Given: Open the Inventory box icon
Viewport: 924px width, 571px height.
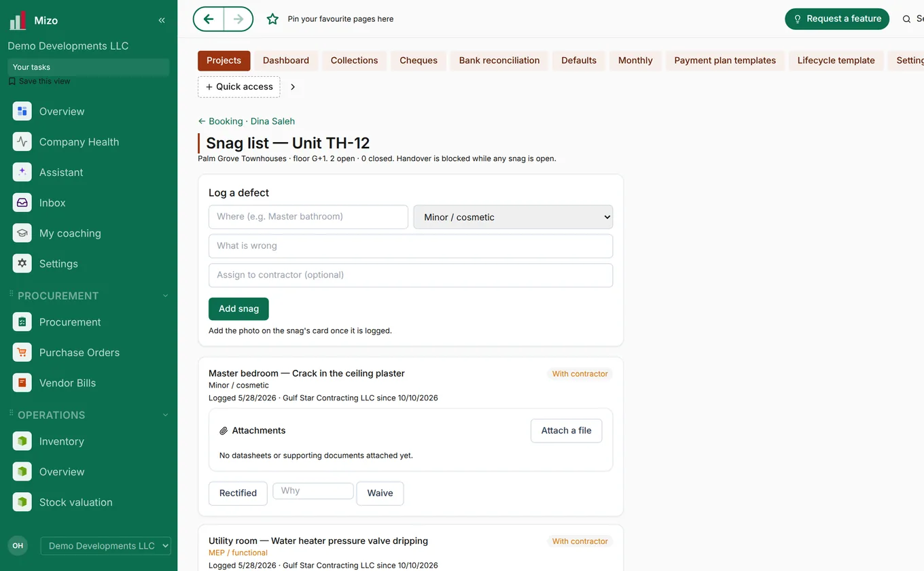Looking at the screenshot, I should (x=22, y=442).
